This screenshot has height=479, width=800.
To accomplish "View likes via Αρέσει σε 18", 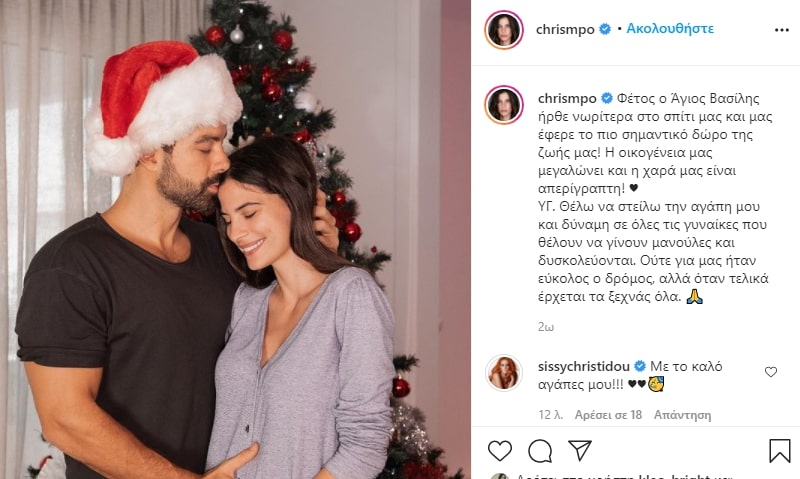I will tap(608, 415).
